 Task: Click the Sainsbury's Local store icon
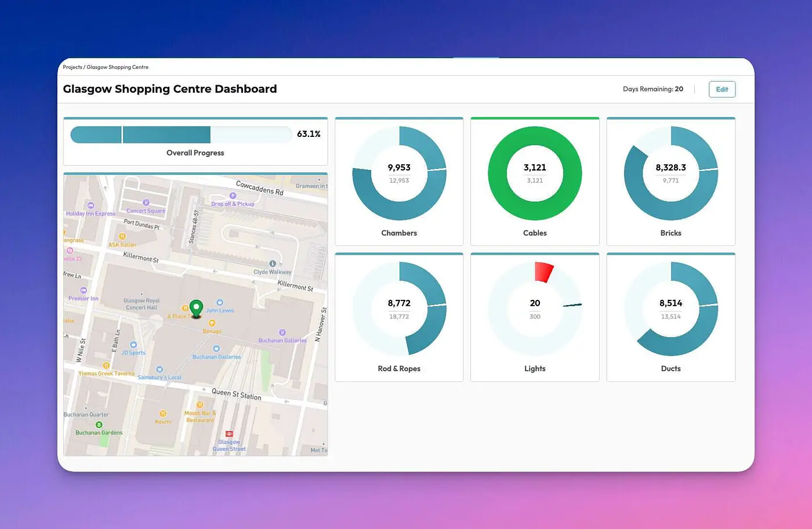click(159, 369)
